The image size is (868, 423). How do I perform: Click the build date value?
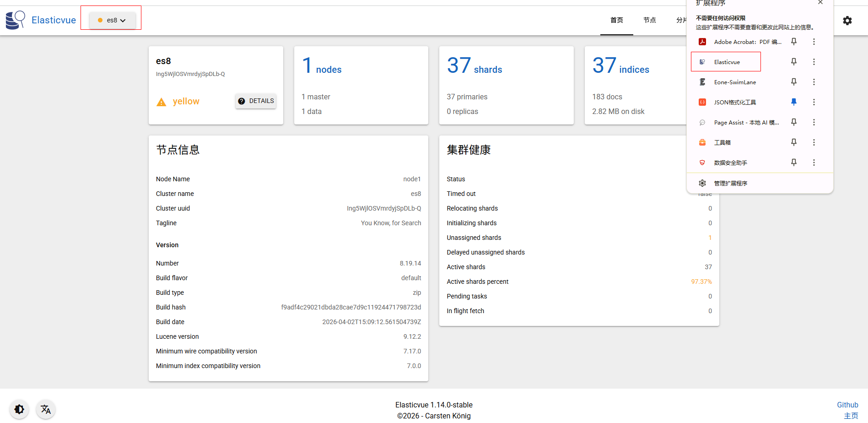[372, 322]
